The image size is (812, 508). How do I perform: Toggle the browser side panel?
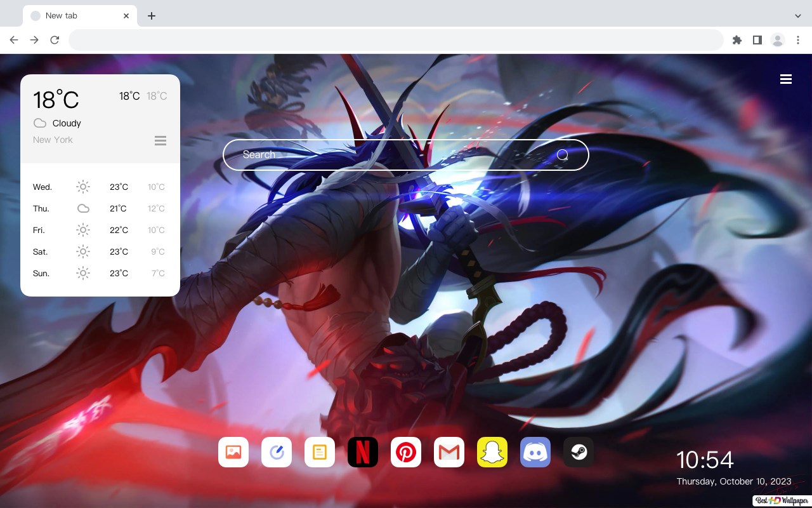coord(757,40)
